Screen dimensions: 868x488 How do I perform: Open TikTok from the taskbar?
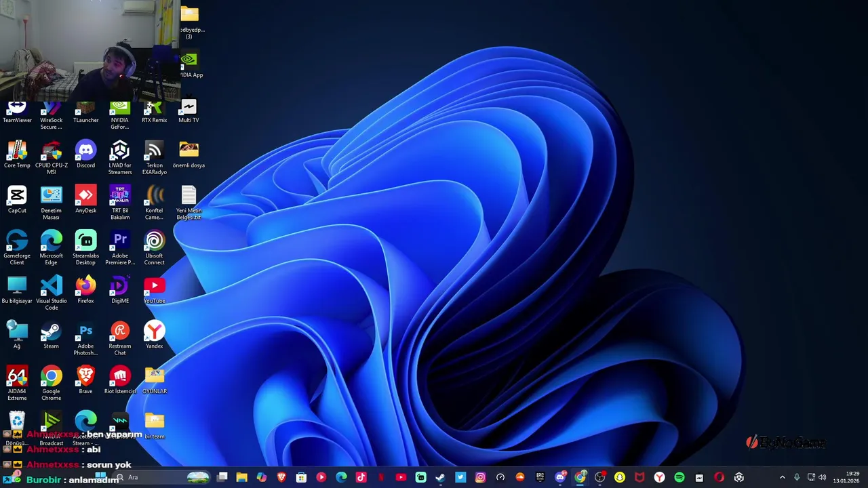coord(361,477)
